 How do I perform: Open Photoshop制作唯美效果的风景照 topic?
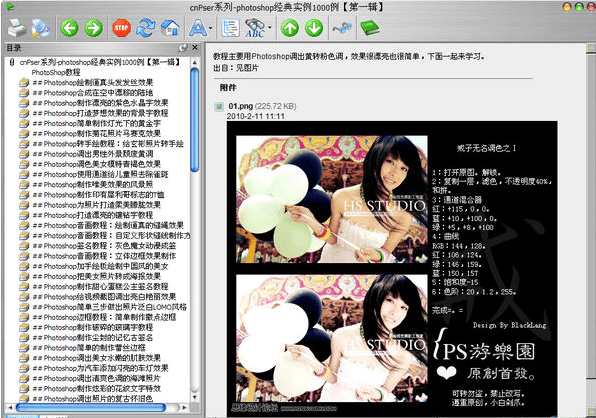click(x=93, y=185)
